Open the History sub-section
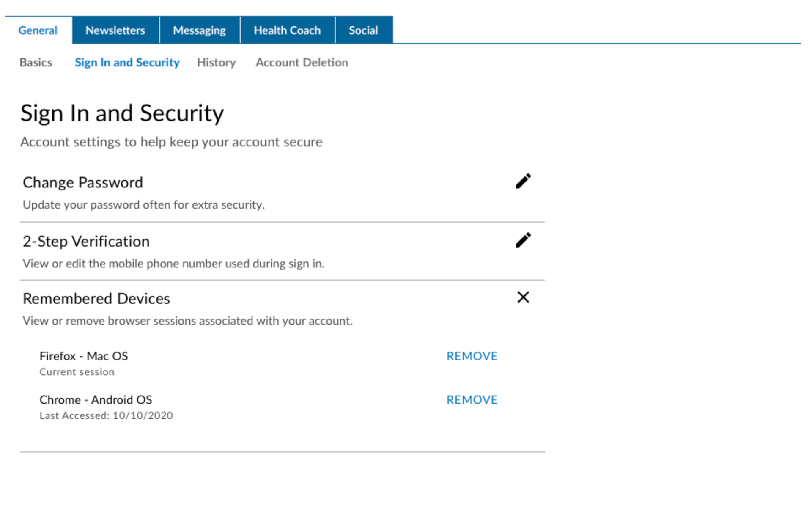This screenshot has width=812, height=531. click(216, 62)
